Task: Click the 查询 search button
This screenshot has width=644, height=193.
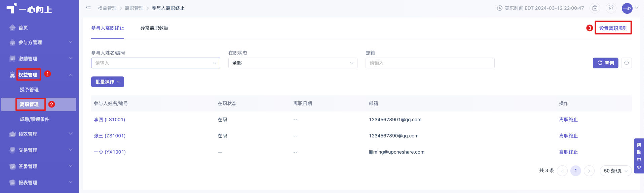Action: [x=606, y=63]
